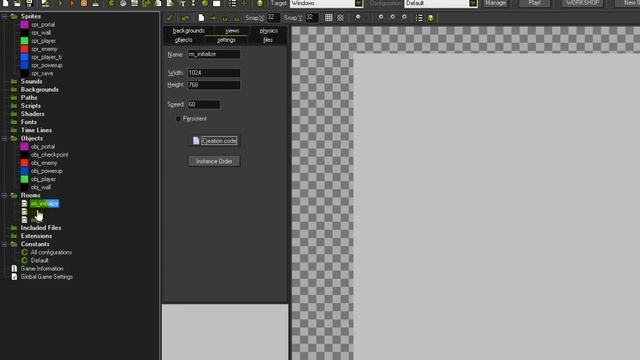
Task: Create a new sprite resource
Action: (111, 4)
